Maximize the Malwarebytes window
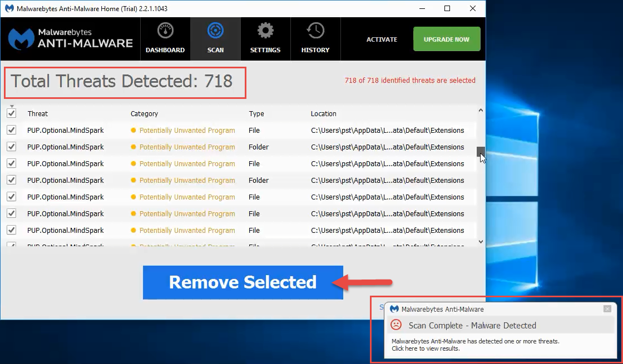The image size is (623, 364). coord(447,8)
